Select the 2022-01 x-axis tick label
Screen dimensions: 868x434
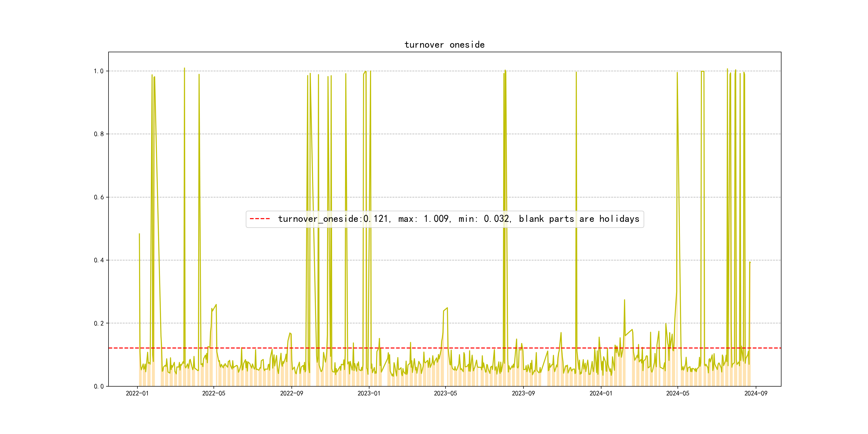pos(137,393)
